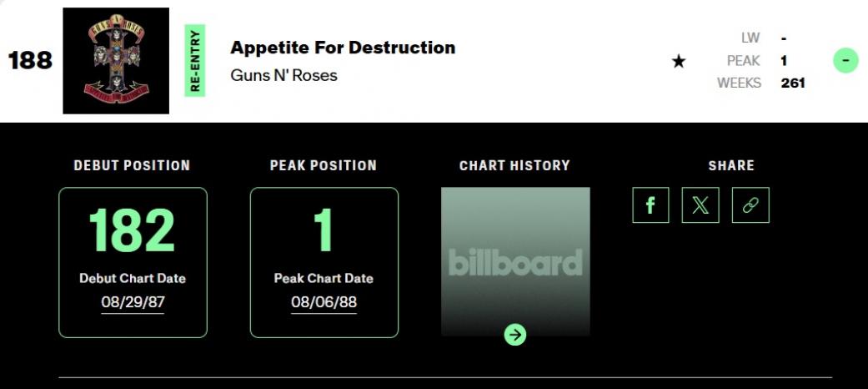Click the weeks on chart value 261

point(793,83)
